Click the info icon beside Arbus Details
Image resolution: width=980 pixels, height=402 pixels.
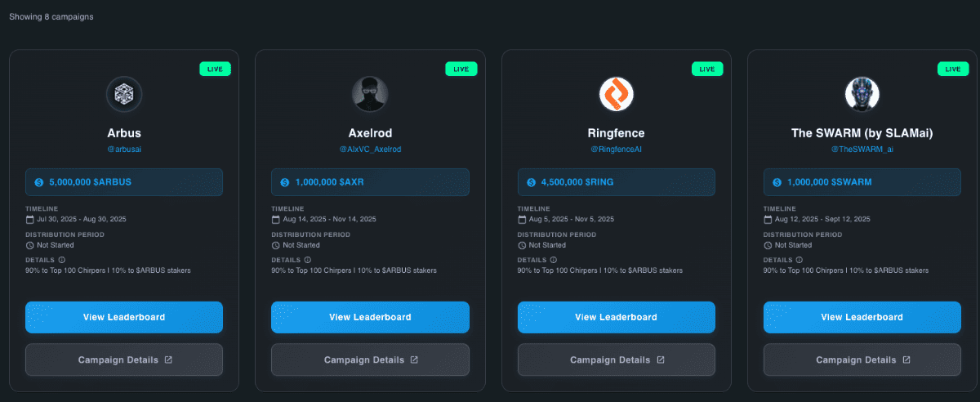point(62,260)
